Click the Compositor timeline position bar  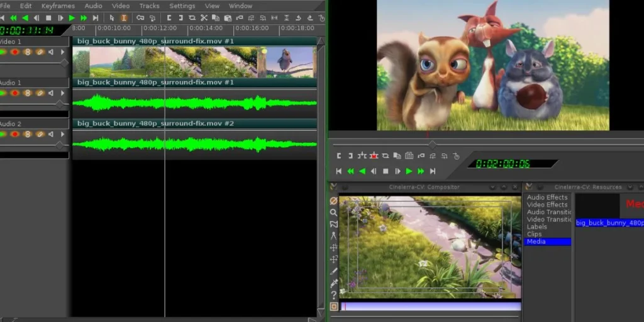[x=430, y=306]
